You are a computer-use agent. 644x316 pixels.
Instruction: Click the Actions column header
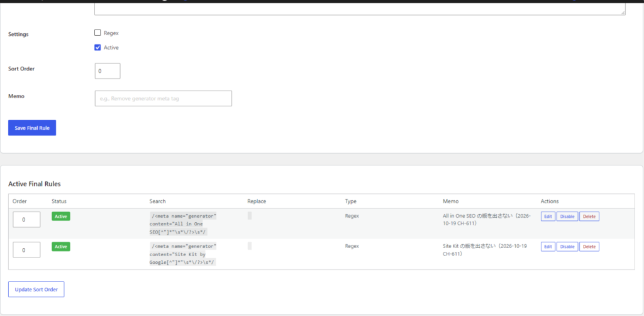coord(550,201)
